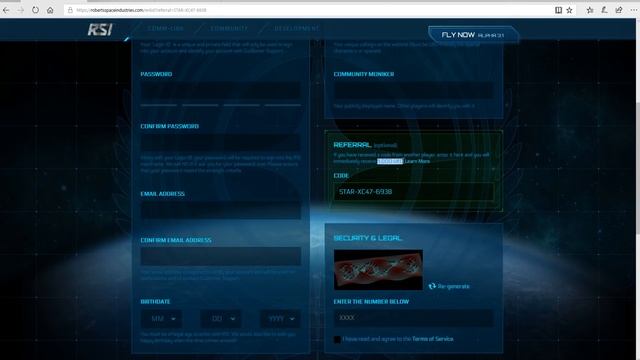Click Learn More referral link

[417, 161]
